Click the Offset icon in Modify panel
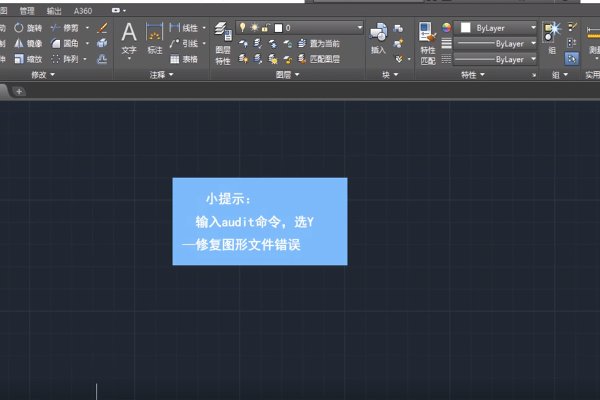Viewport: 600px width, 400px height. 102,59
